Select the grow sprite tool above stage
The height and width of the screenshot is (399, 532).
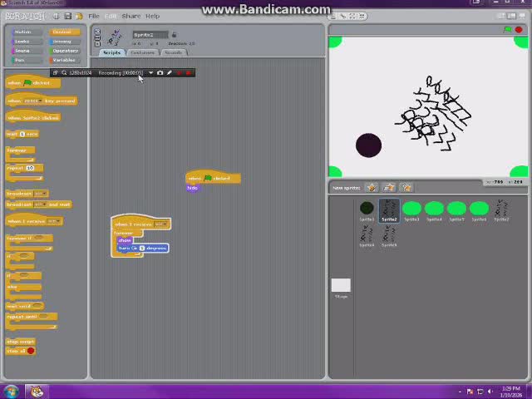(352, 16)
